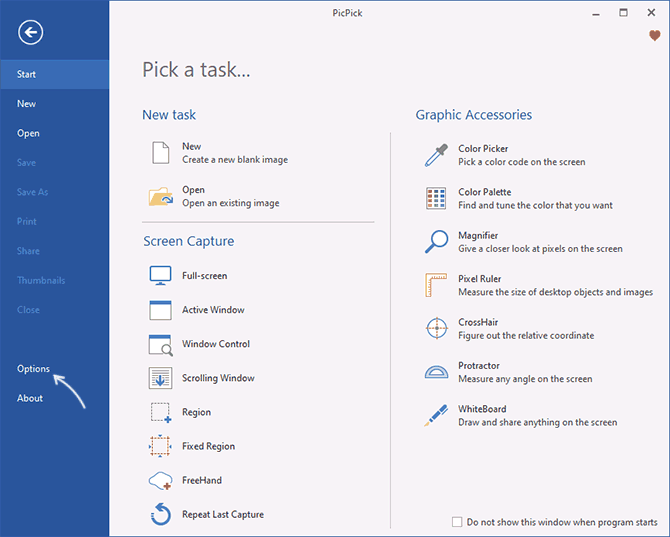
Task: Click the Repeat Last Capture icon
Action: click(x=161, y=514)
